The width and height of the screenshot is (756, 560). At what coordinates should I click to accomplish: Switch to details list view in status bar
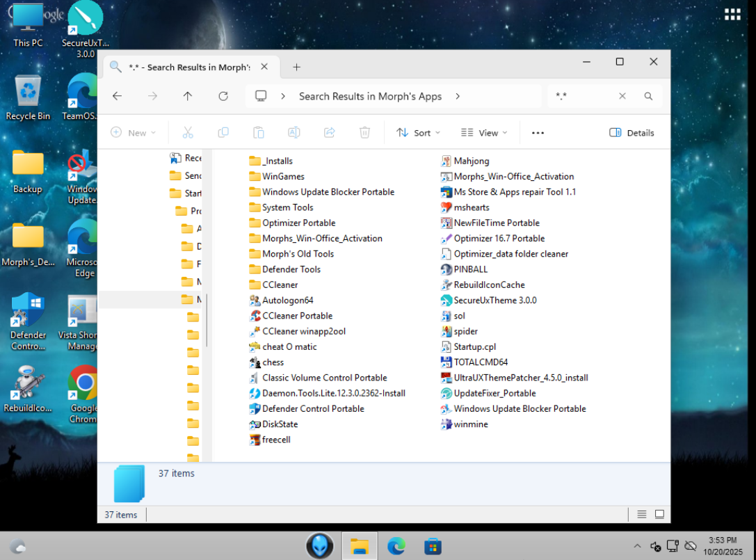tap(641, 515)
